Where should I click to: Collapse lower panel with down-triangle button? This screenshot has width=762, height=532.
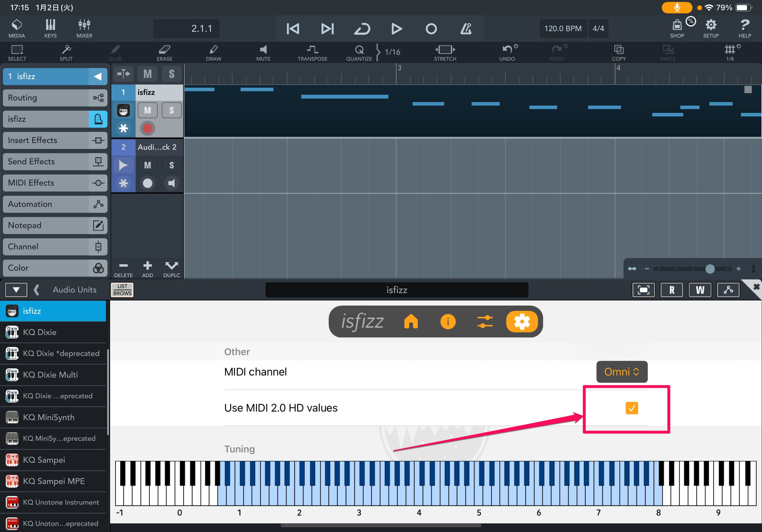point(16,290)
